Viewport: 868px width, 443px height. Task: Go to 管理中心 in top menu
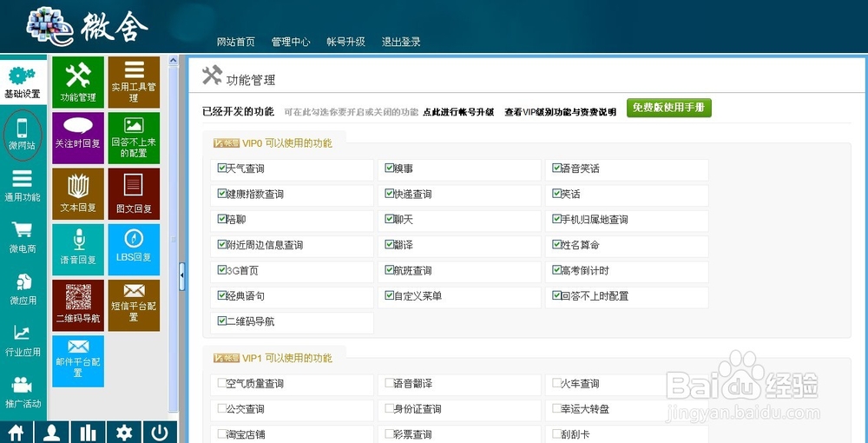(291, 42)
